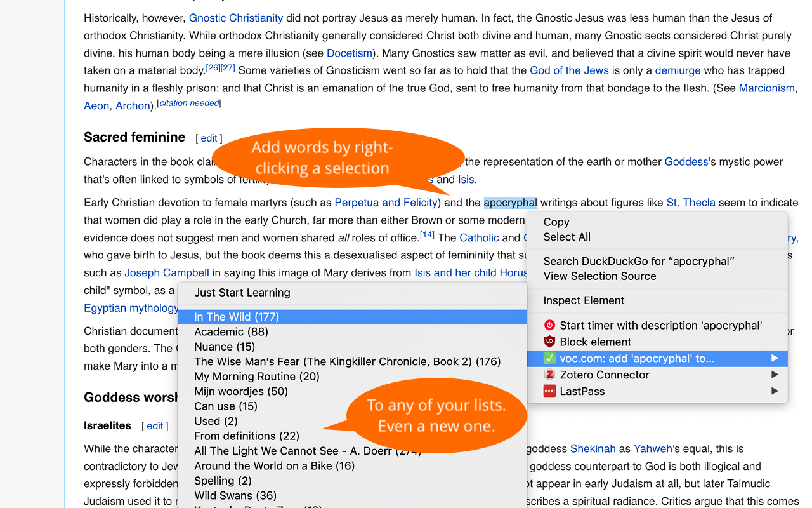Image resolution: width=812 pixels, height=508 pixels.
Task: Open the Marcionism link
Action: [x=766, y=88]
